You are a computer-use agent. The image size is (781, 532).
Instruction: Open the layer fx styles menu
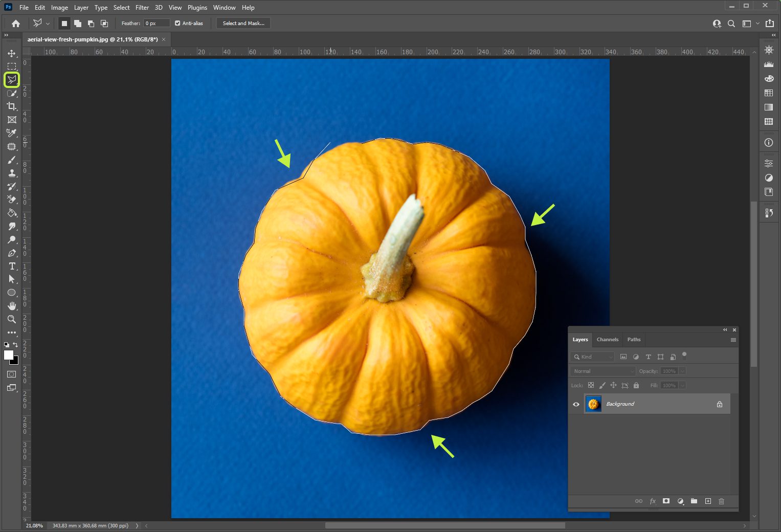[x=653, y=501]
